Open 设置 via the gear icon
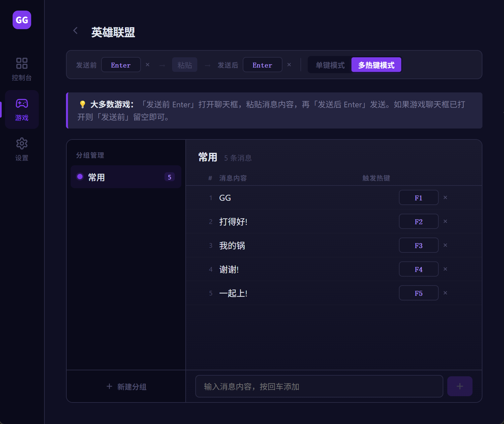The height and width of the screenshot is (424, 504). pos(22,143)
